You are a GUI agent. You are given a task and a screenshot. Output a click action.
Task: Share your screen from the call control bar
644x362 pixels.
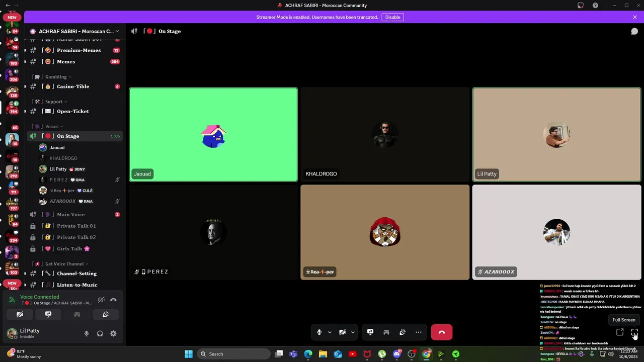click(370, 332)
